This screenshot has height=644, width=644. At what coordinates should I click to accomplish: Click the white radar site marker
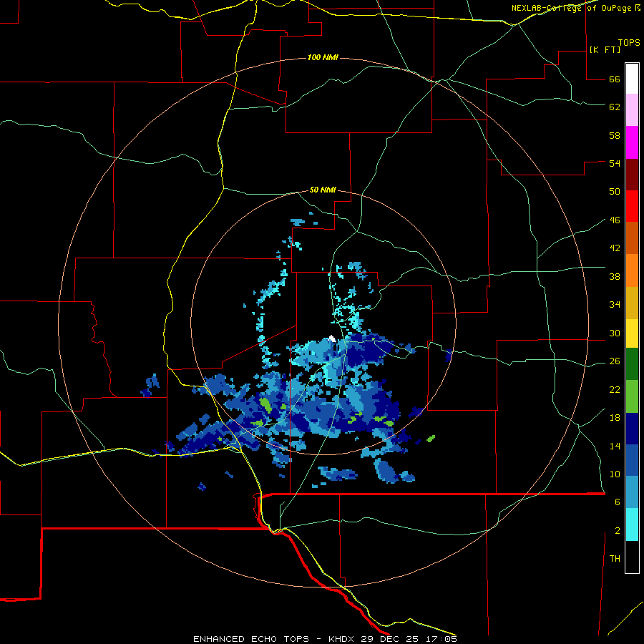(332, 339)
